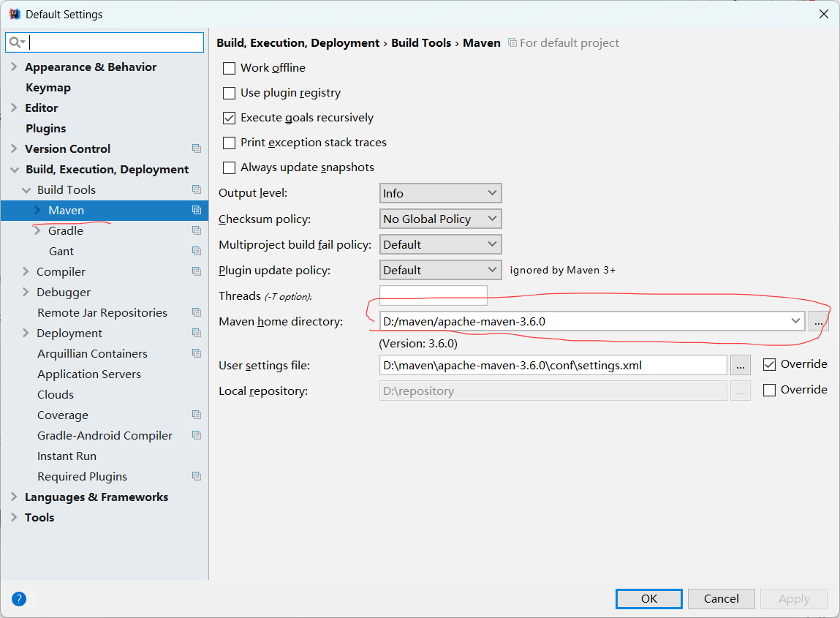Expand the Version Control section
Screen dimensions: 840x618
pyautogui.click(x=14, y=148)
